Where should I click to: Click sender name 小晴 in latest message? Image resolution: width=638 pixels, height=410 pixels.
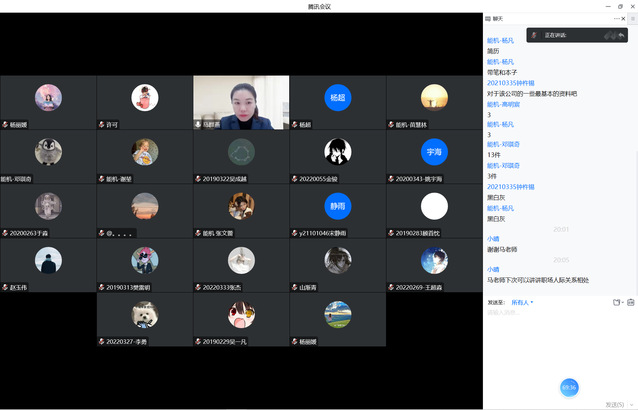tap(493, 269)
